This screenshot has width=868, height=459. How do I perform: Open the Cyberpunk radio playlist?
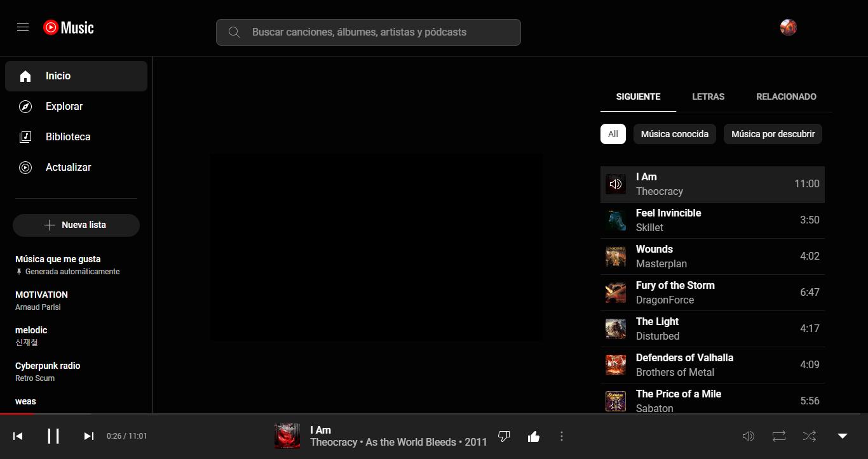point(48,366)
